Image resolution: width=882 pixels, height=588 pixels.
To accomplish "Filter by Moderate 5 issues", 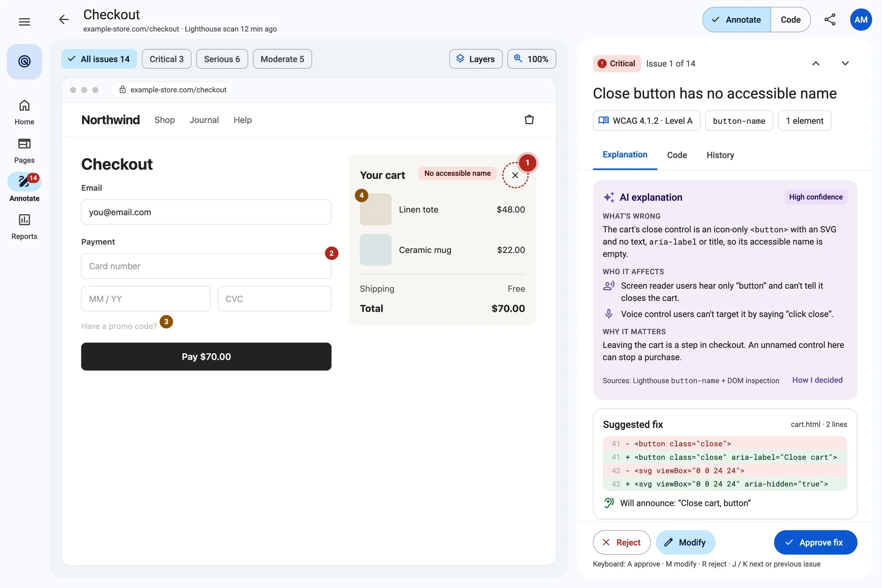I will (x=282, y=59).
